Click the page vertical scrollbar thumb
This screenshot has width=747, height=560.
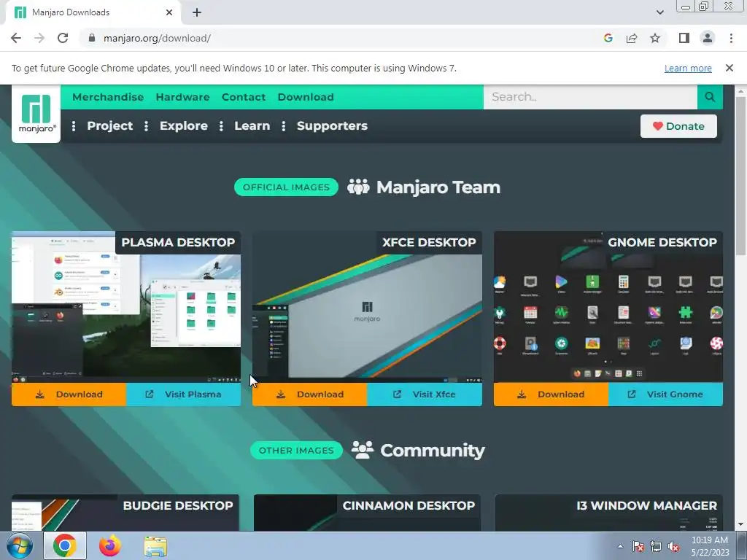click(x=741, y=176)
